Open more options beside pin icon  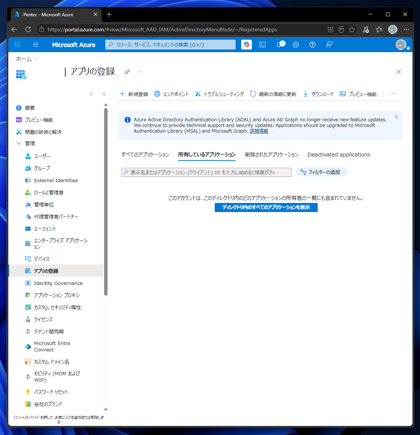[139, 72]
